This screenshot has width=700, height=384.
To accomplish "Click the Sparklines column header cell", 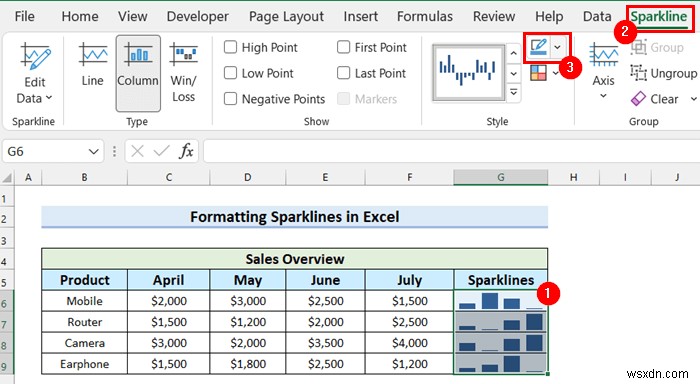I will (x=500, y=280).
